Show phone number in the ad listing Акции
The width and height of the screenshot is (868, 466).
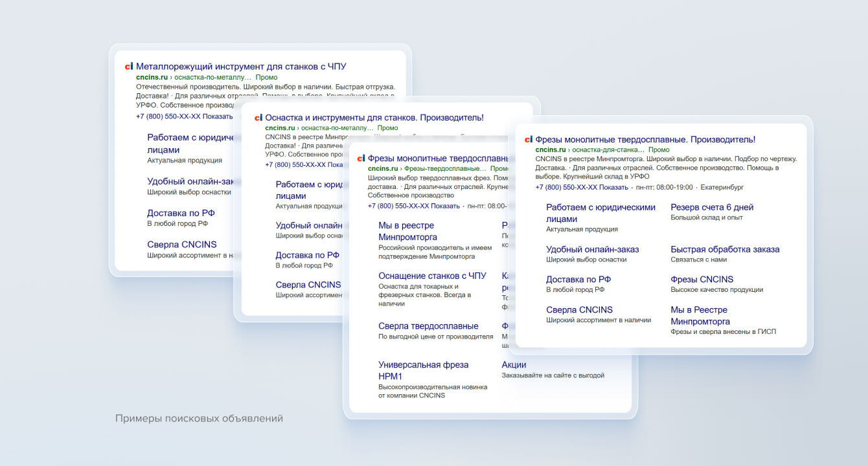coord(414,206)
